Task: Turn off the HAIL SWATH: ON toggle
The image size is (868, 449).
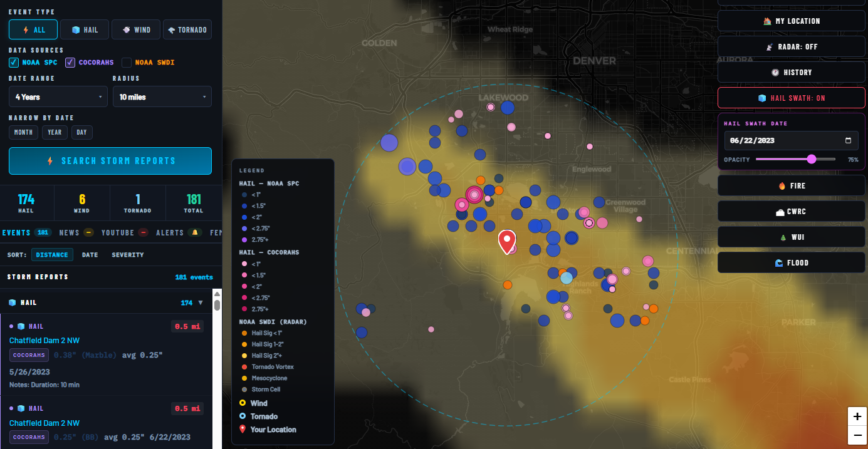Action: 792,98
